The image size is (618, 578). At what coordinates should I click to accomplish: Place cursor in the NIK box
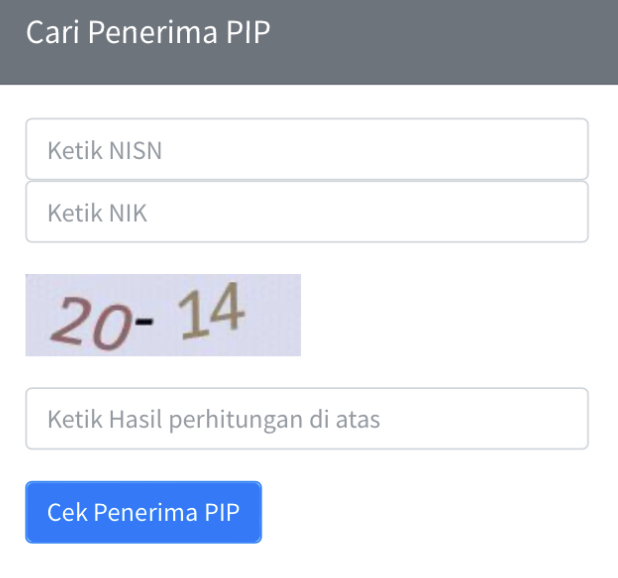307,212
